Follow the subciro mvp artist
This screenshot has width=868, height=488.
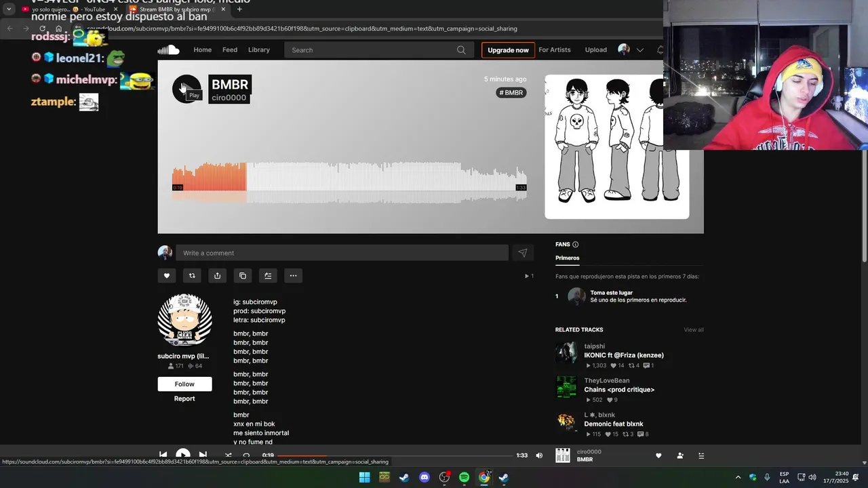184,384
